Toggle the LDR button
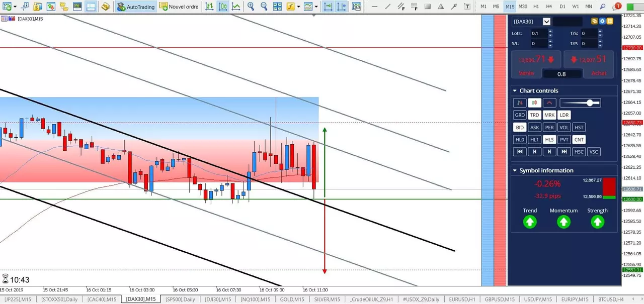644x304 pixels. (565, 115)
